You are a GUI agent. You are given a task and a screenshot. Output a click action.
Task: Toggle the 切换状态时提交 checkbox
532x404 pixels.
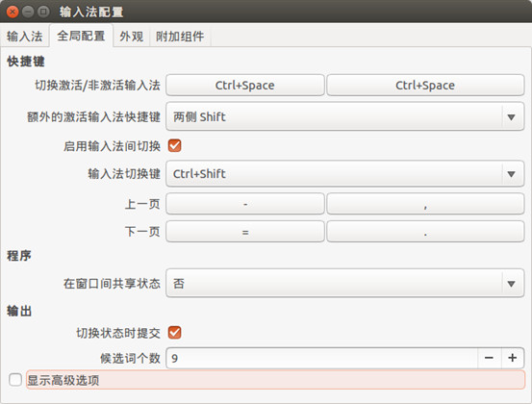175,333
